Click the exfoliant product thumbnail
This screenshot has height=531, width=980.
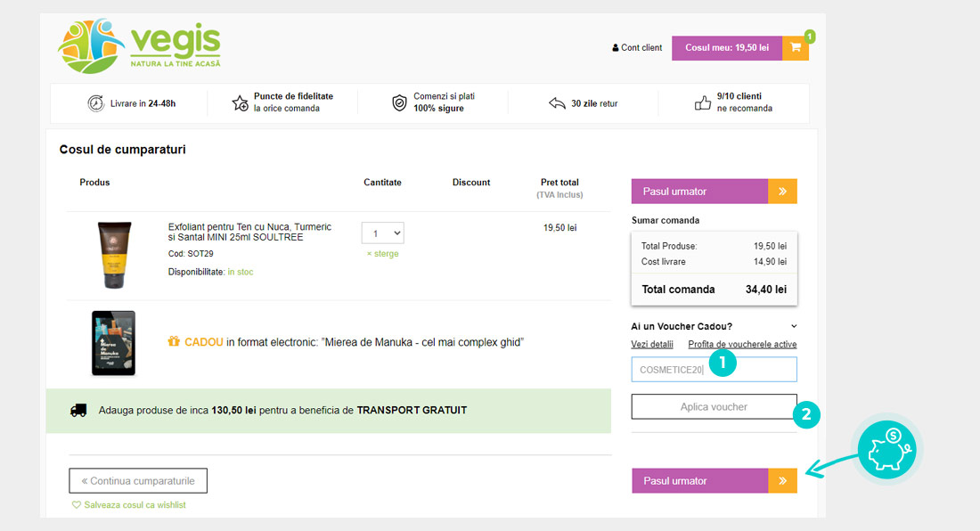pos(114,255)
